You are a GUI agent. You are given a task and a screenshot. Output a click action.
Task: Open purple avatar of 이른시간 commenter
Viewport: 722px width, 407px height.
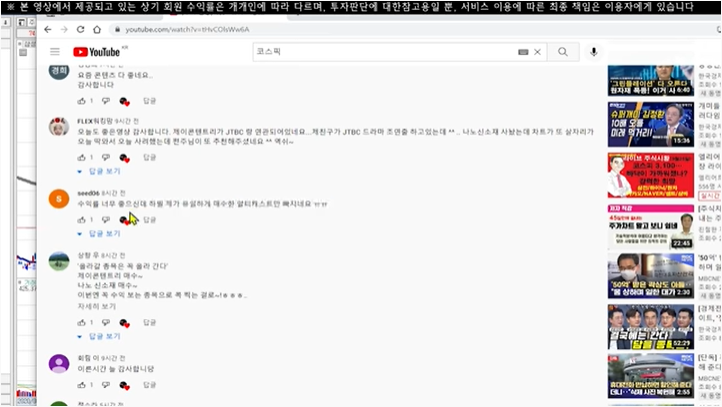pos(59,364)
